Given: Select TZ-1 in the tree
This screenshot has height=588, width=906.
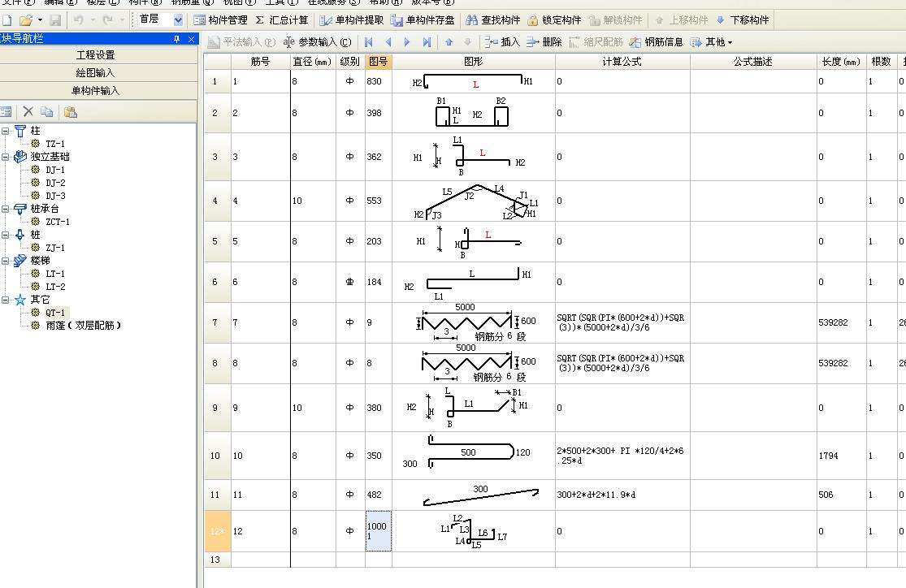Looking at the screenshot, I should [x=55, y=144].
